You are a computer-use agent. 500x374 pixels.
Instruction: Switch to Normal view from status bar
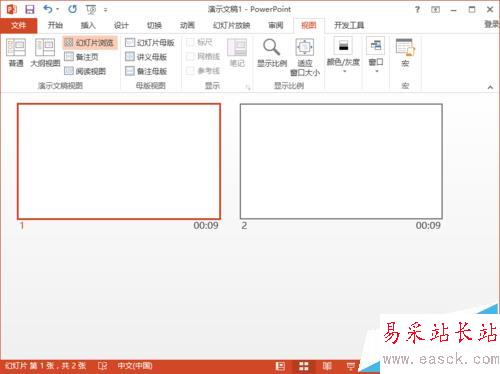point(280,366)
